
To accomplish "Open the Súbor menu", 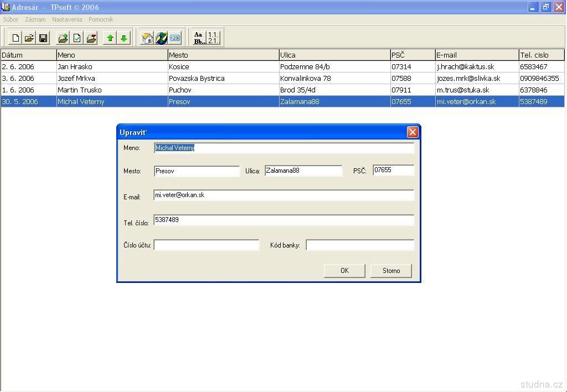I will [11, 19].
